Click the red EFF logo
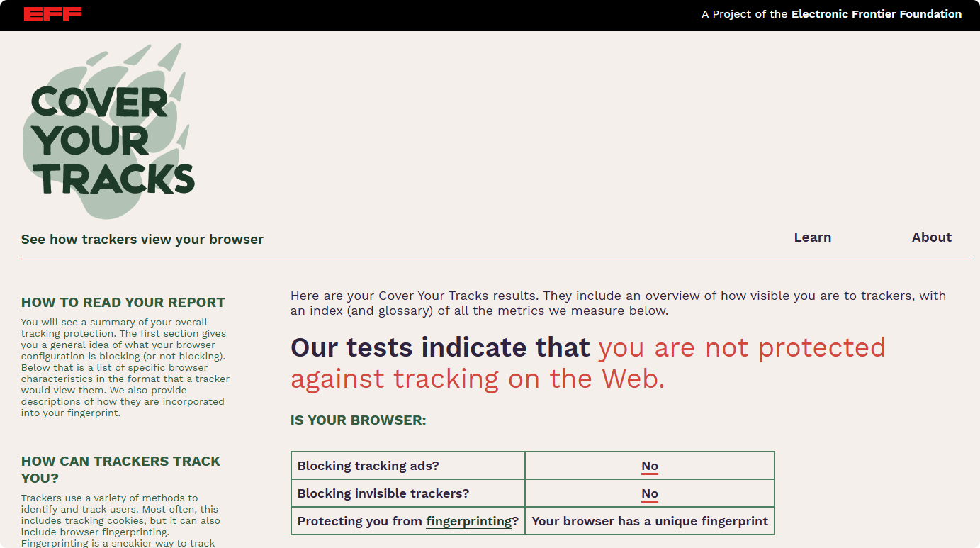 [52, 14]
